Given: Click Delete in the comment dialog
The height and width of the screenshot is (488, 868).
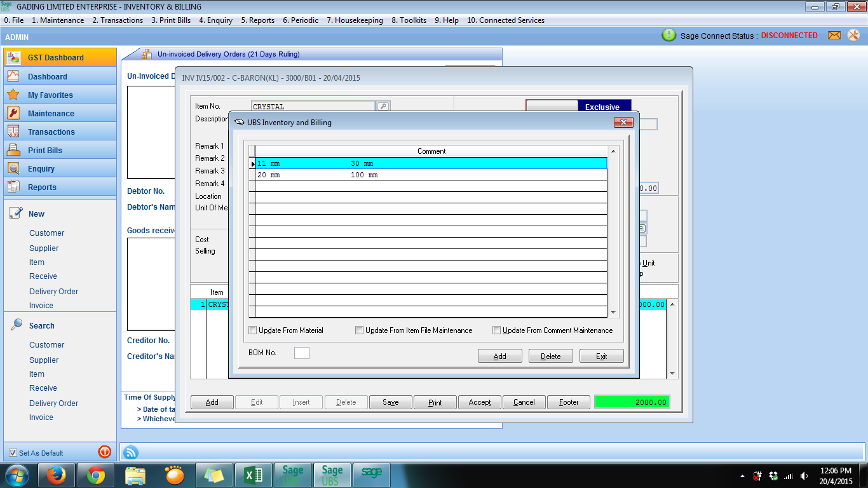Looking at the screenshot, I should pos(551,356).
